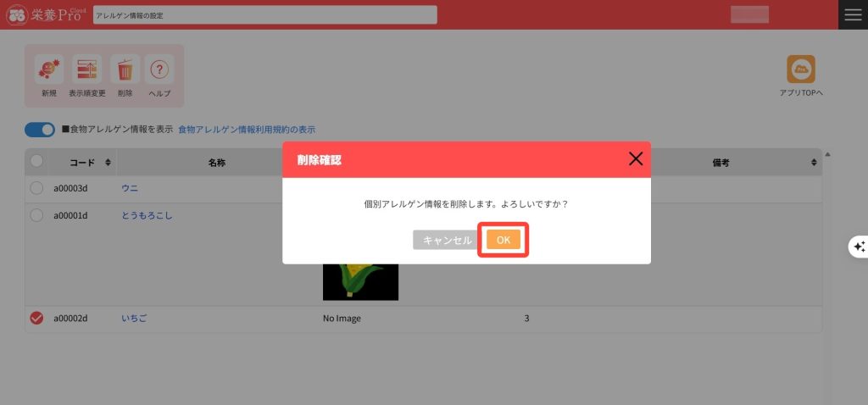The height and width of the screenshot is (405, 868).
Task: Toggle the select-all checkbox in table header
Action: 36,161
